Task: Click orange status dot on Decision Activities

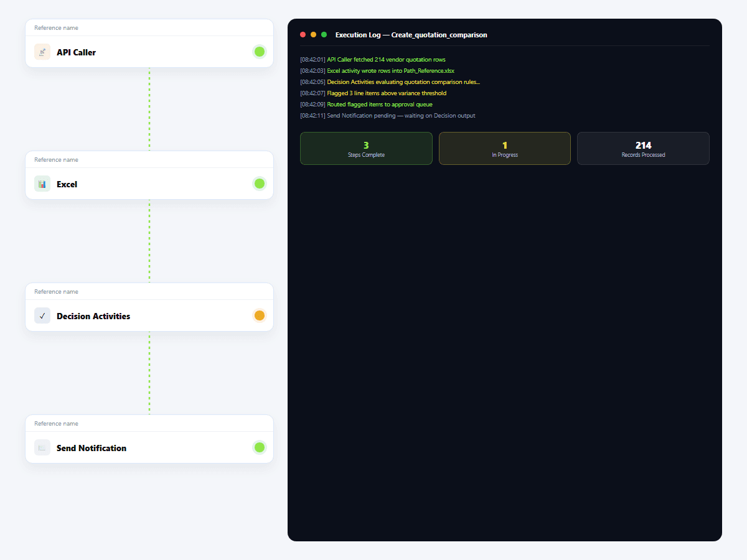Action: coord(260,315)
